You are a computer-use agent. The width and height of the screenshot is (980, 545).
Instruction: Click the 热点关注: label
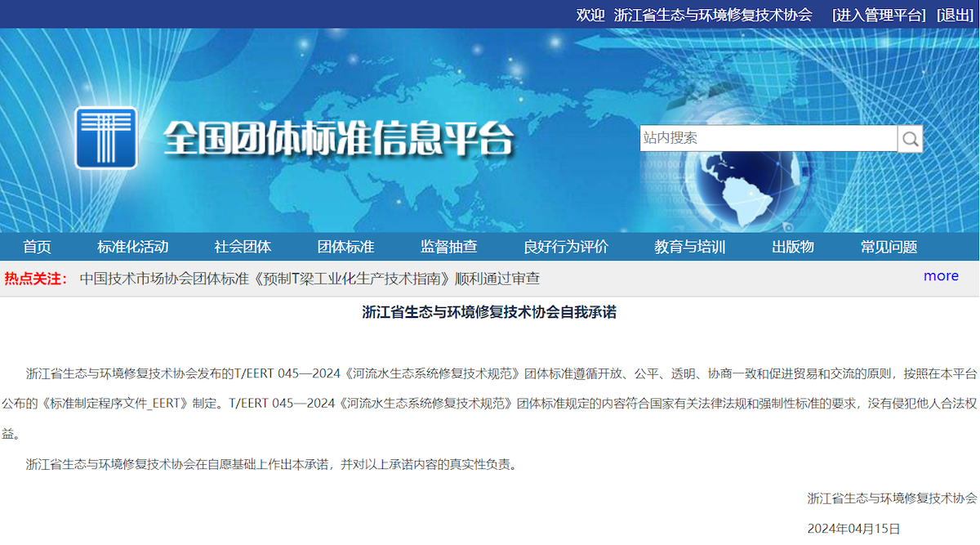click(35, 279)
